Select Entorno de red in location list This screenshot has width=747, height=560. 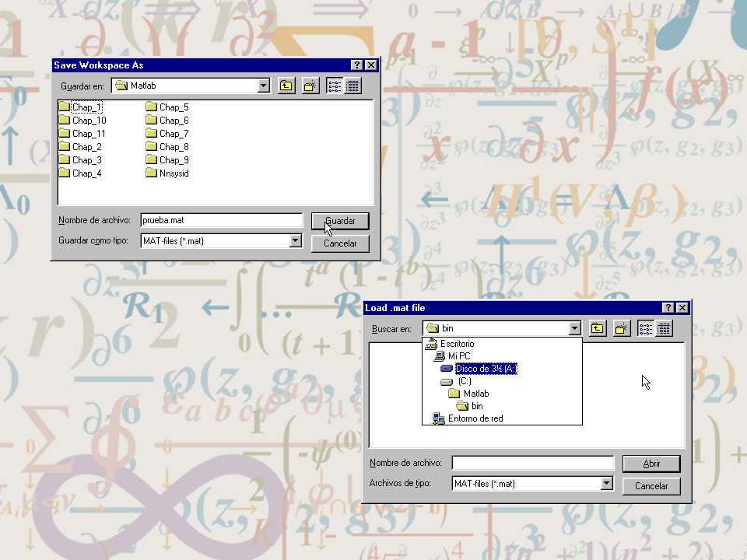click(468, 418)
